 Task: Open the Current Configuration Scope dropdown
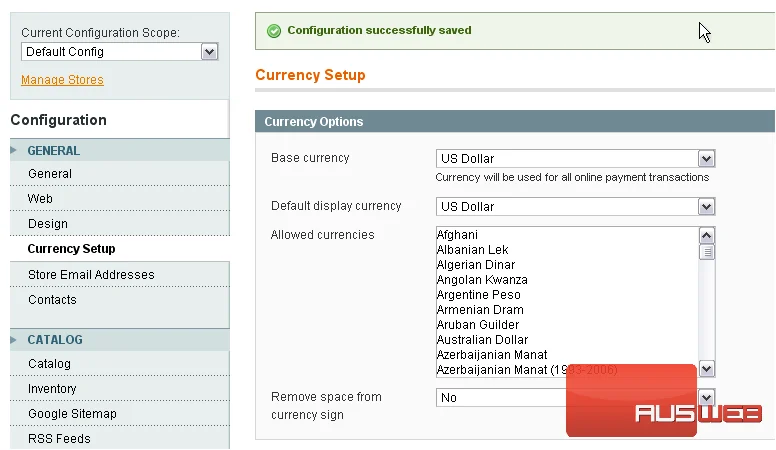[x=120, y=51]
